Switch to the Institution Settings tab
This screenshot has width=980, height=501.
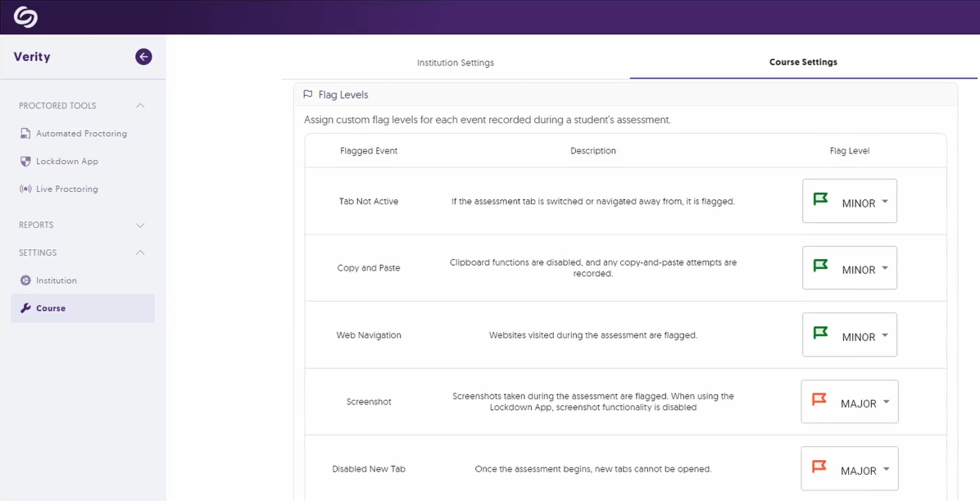point(455,62)
